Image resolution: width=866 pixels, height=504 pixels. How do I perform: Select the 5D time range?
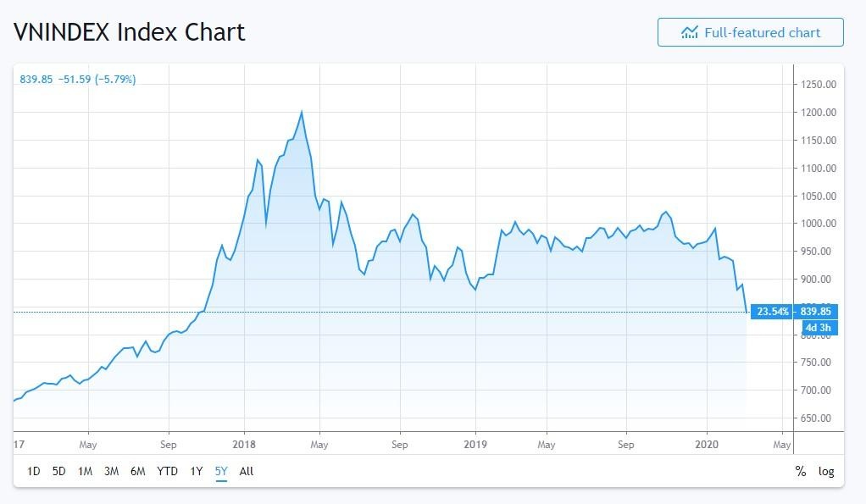point(58,471)
